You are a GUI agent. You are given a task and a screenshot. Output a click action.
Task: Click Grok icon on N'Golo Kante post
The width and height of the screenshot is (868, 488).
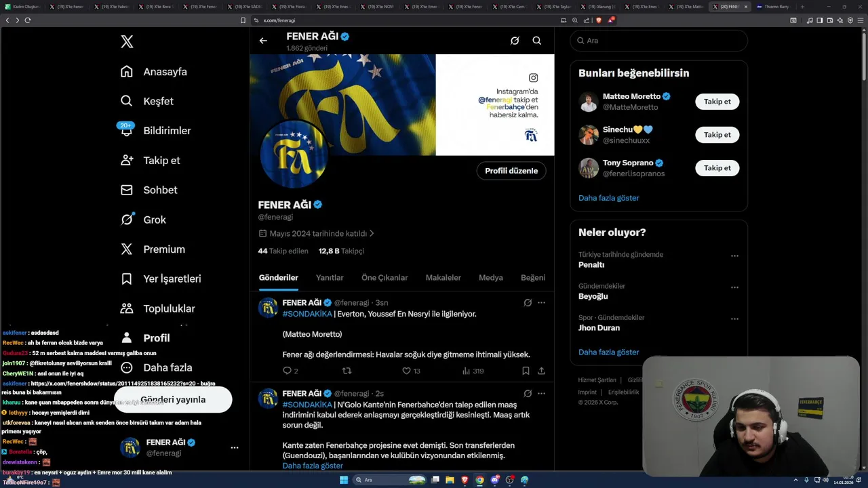(528, 393)
